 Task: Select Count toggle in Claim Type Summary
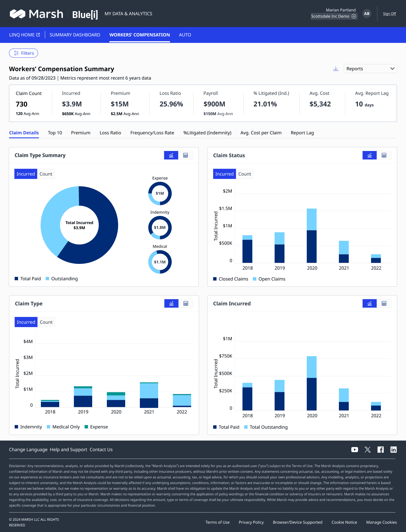pyautogui.click(x=46, y=174)
